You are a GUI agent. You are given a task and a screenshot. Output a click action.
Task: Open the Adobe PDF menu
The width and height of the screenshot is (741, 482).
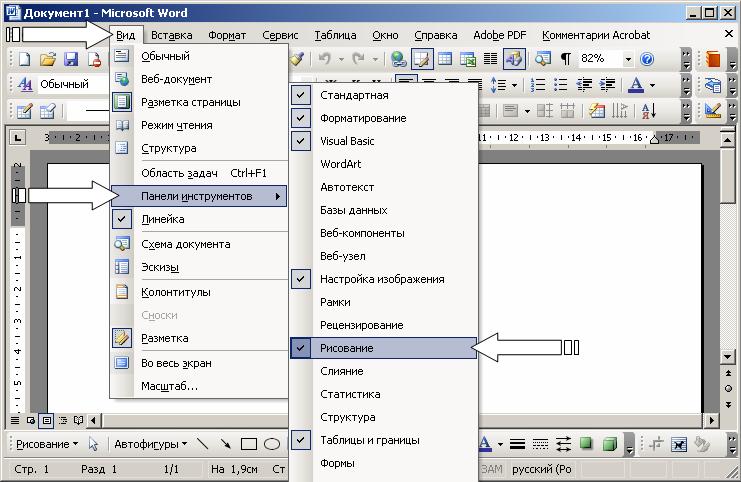pos(500,35)
